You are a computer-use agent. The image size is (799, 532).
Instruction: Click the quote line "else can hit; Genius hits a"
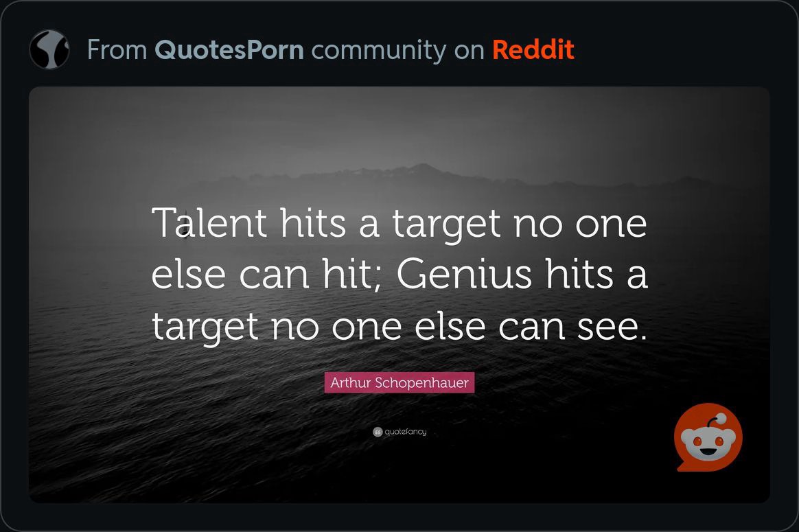point(399,274)
